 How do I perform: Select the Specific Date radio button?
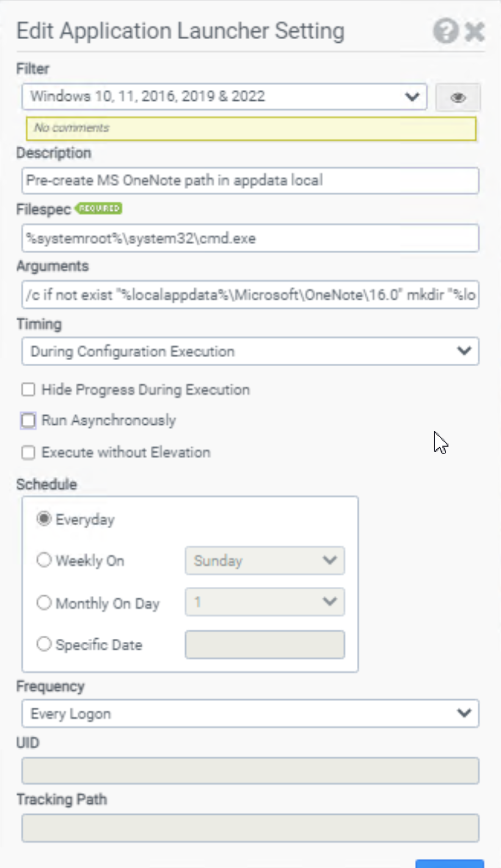pos(44,645)
